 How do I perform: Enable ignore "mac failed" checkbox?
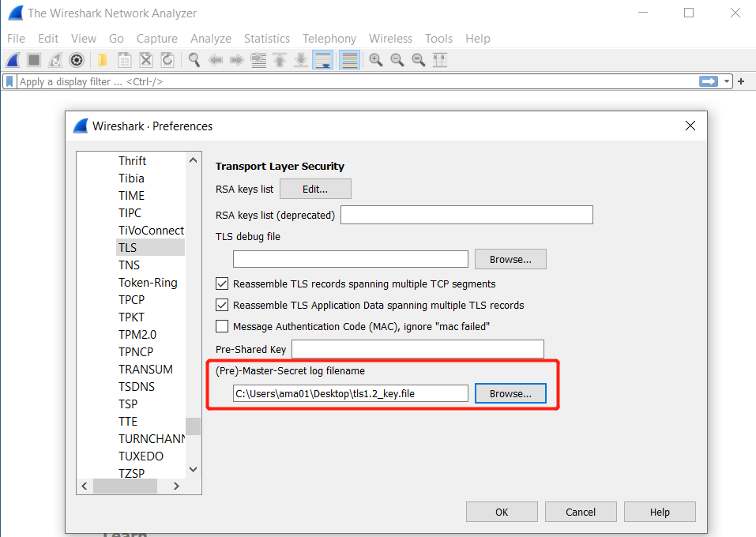click(x=222, y=326)
